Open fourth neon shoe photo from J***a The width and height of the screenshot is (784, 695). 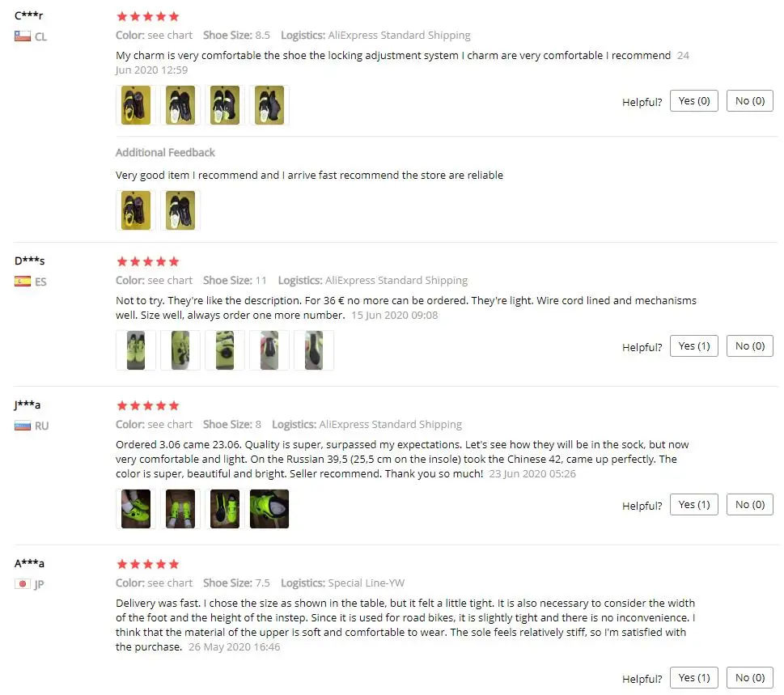(x=269, y=509)
